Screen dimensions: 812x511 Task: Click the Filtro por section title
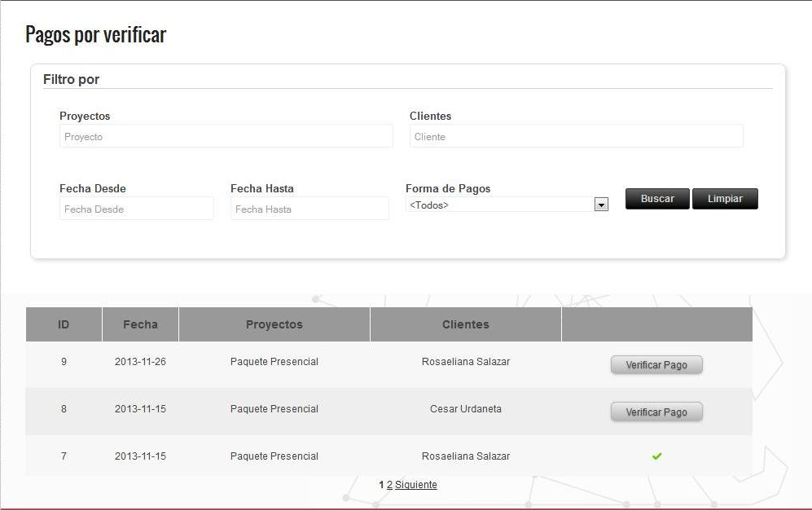tap(71, 79)
